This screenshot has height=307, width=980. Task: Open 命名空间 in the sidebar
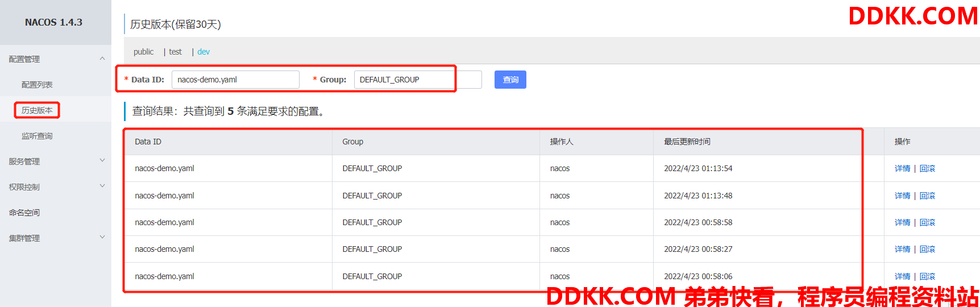(24, 213)
